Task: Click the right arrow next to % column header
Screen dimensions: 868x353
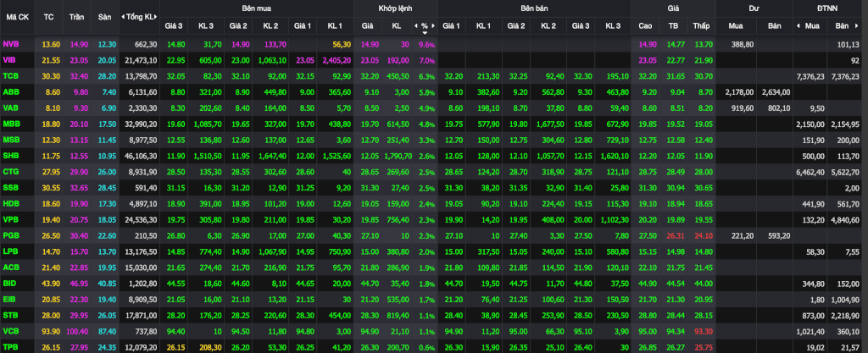Action: coord(433,25)
